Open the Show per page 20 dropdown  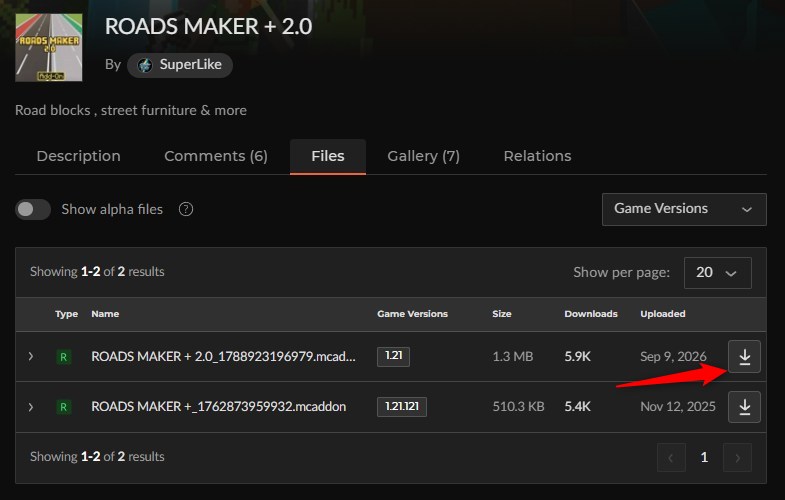click(x=717, y=273)
